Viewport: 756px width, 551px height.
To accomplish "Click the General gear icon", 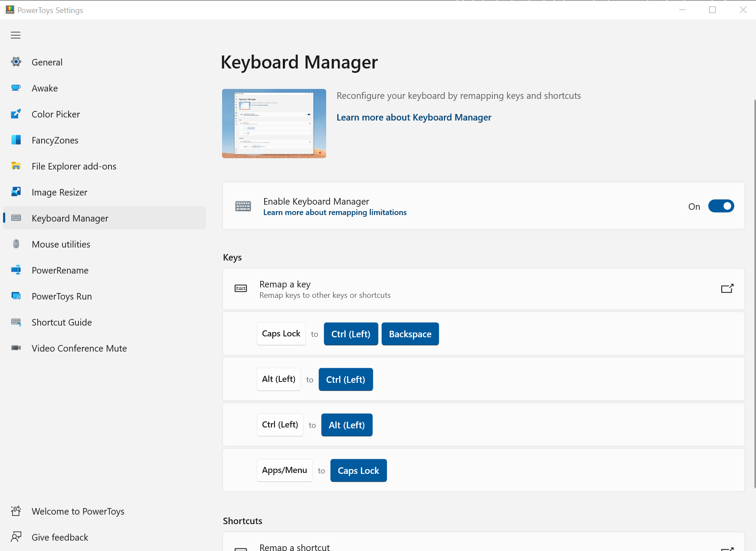I will point(16,62).
